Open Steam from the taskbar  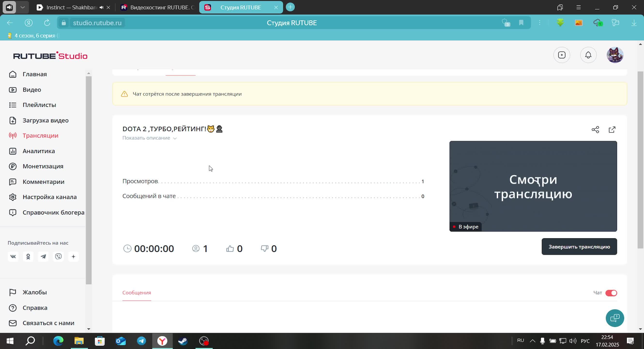coord(183,341)
